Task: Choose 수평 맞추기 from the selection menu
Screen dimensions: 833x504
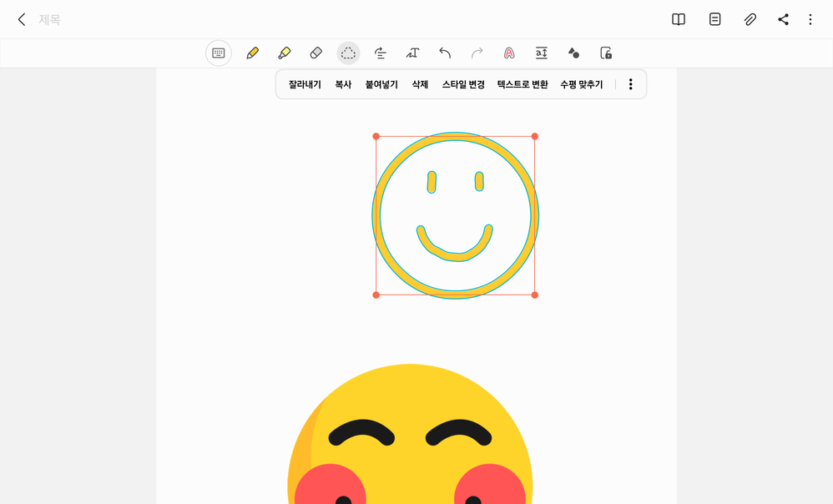Action: tap(582, 84)
